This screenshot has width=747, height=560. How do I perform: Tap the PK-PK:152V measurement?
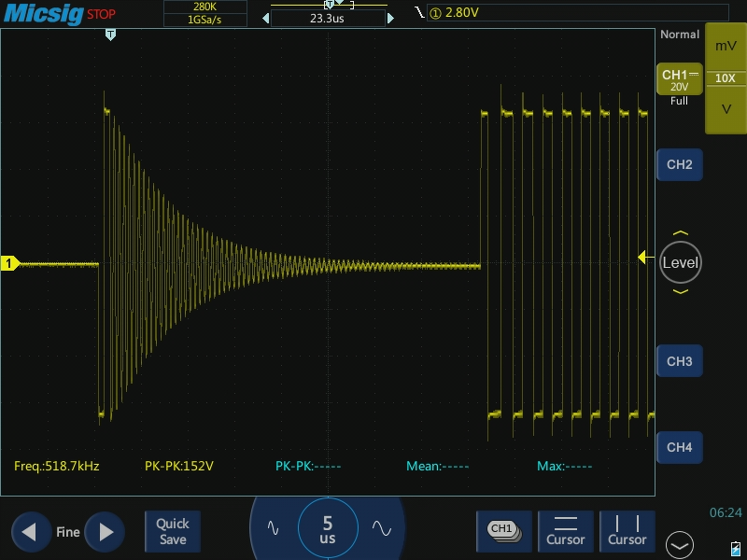point(179,466)
